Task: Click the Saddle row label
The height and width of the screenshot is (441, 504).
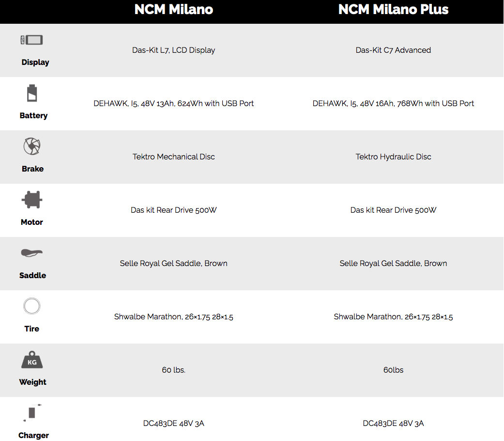Action: 32,275
